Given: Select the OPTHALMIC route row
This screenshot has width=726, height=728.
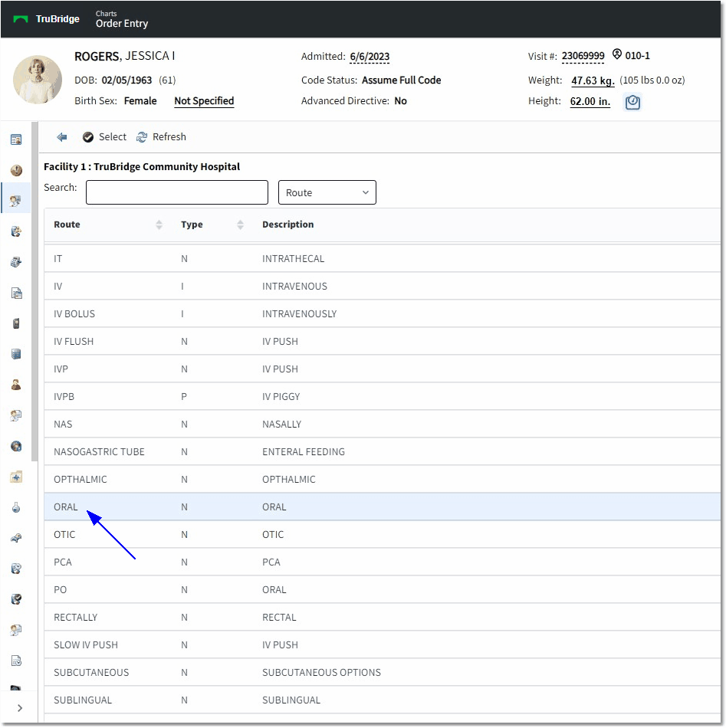Looking at the screenshot, I should 383,479.
